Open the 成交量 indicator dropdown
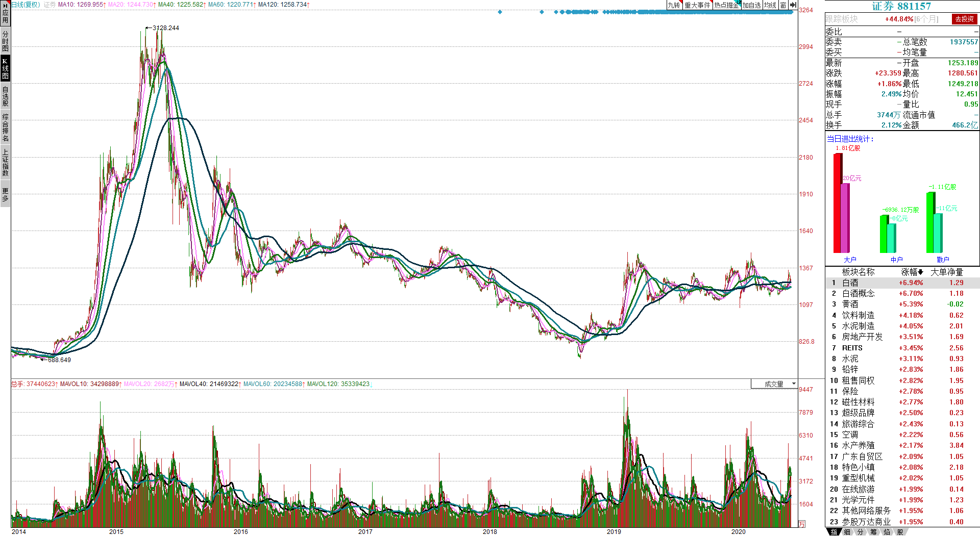 pos(774,384)
